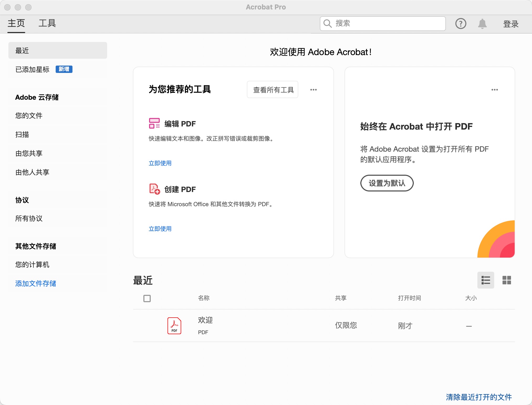Click the 添加文件存储 link
The height and width of the screenshot is (405, 532).
[36, 283]
